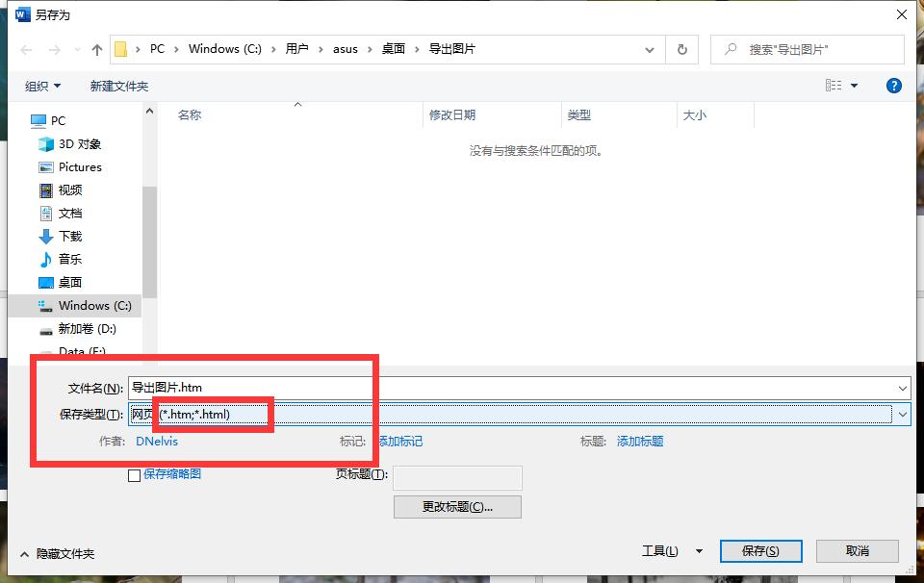Click the 保存(S) button
Image resolution: width=924 pixels, height=583 pixels.
point(760,550)
